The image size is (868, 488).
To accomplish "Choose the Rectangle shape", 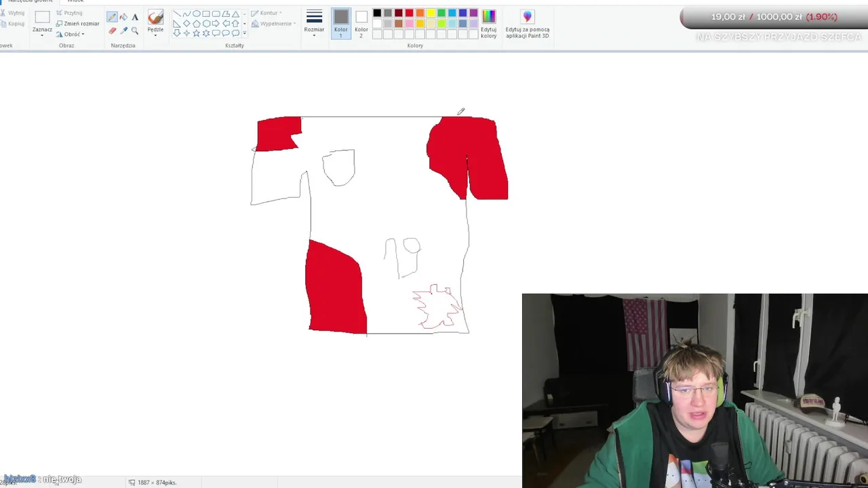I will coord(206,14).
